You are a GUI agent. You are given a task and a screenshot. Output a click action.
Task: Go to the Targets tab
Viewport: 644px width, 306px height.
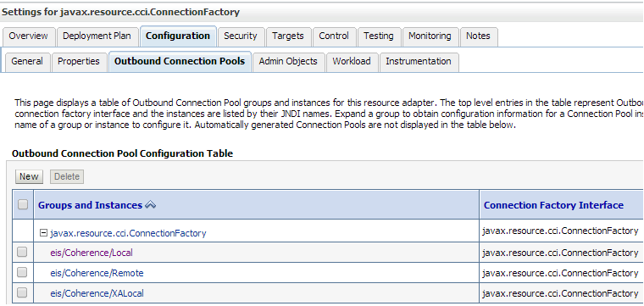point(288,36)
